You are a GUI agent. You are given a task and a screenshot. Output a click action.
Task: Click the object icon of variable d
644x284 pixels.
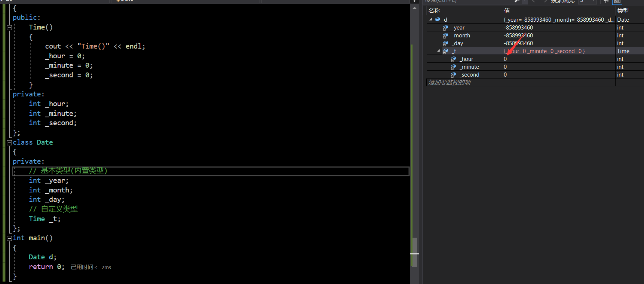[438, 19]
